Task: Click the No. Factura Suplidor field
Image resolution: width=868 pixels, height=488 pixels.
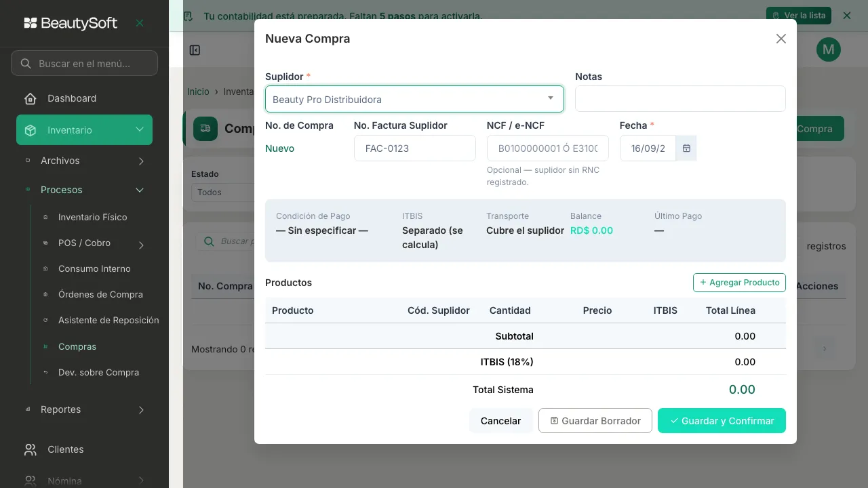Action: (x=415, y=148)
